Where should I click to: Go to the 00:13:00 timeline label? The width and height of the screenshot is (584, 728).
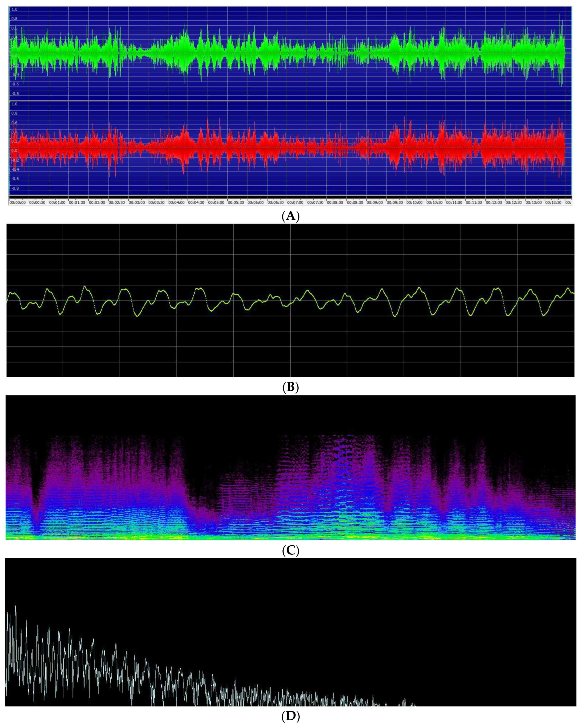coord(534,203)
